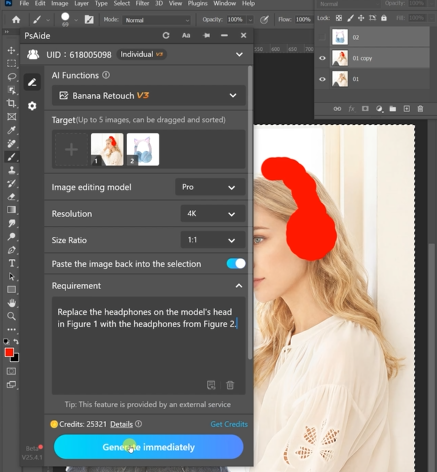
Task: Open the Opacity 100% dropdown arrow
Action: tap(250, 20)
